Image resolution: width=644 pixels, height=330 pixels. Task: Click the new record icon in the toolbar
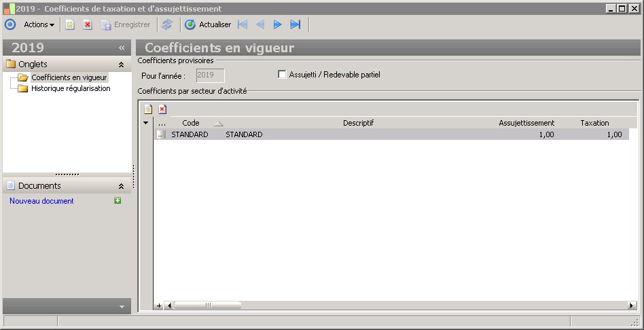70,24
